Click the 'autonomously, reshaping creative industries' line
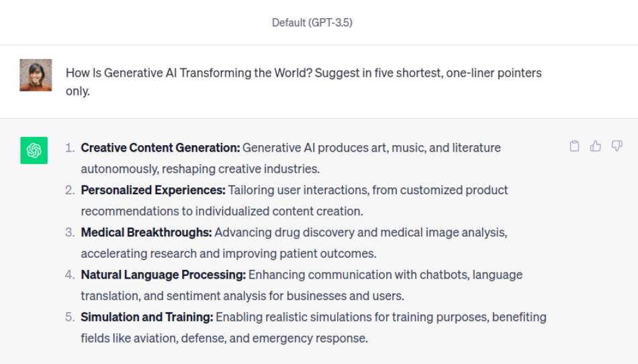The image size is (638, 364). coord(200,169)
